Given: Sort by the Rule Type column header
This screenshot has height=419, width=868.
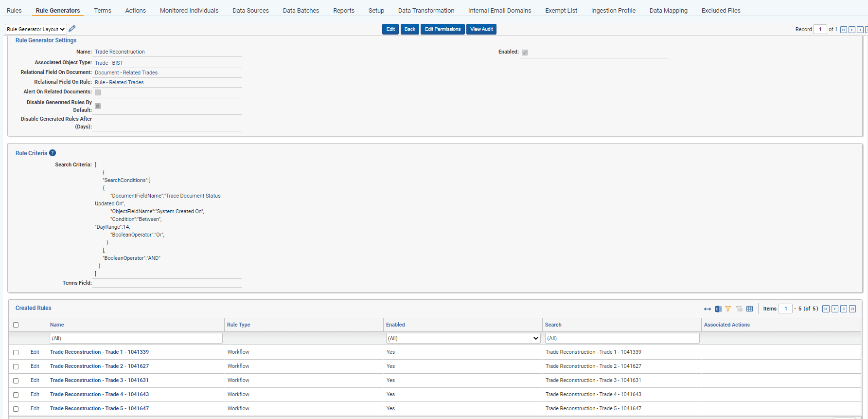Looking at the screenshot, I should coord(239,325).
